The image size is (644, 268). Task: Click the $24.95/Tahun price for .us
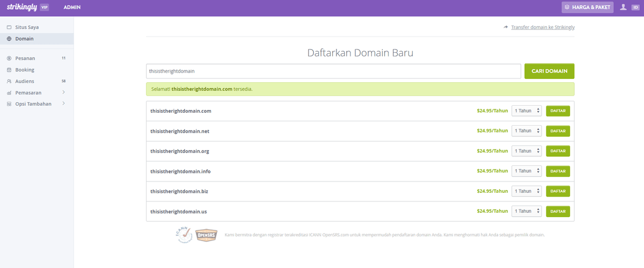pyautogui.click(x=492, y=211)
